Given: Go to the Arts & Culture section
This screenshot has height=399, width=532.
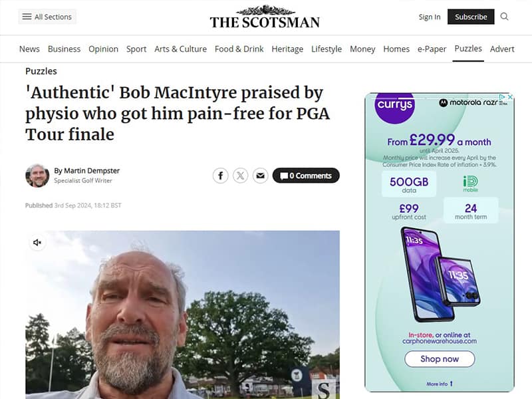Looking at the screenshot, I should 180,49.
